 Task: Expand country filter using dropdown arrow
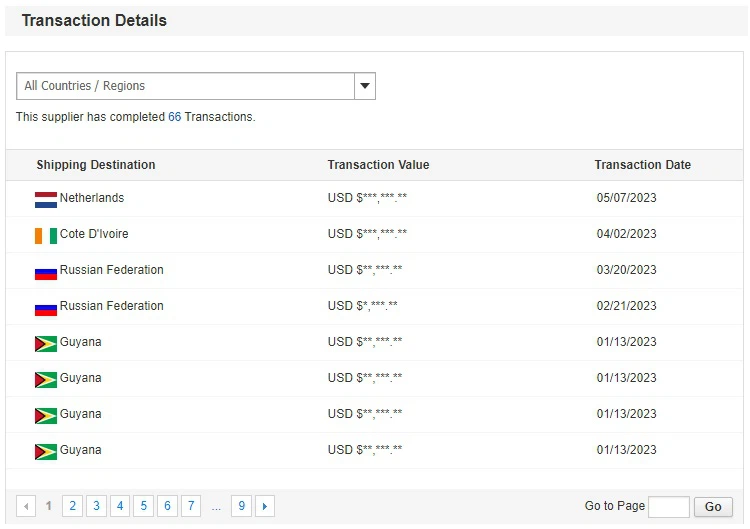(365, 86)
